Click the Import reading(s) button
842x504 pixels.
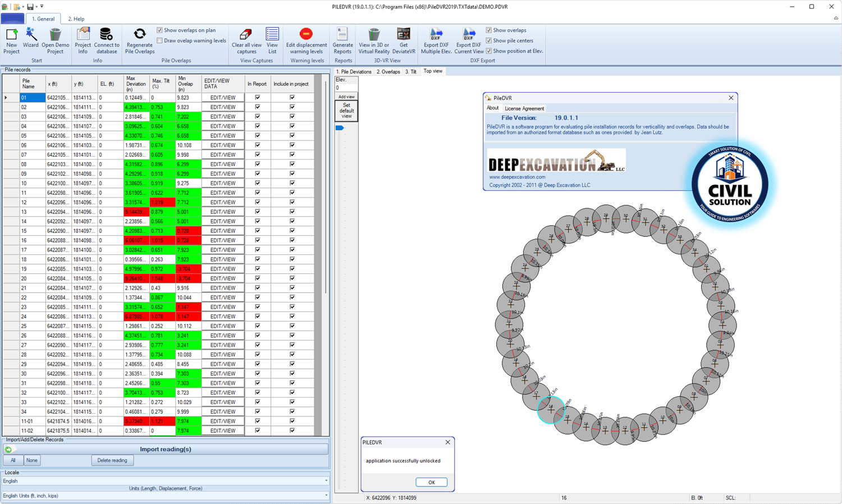[166, 449]
